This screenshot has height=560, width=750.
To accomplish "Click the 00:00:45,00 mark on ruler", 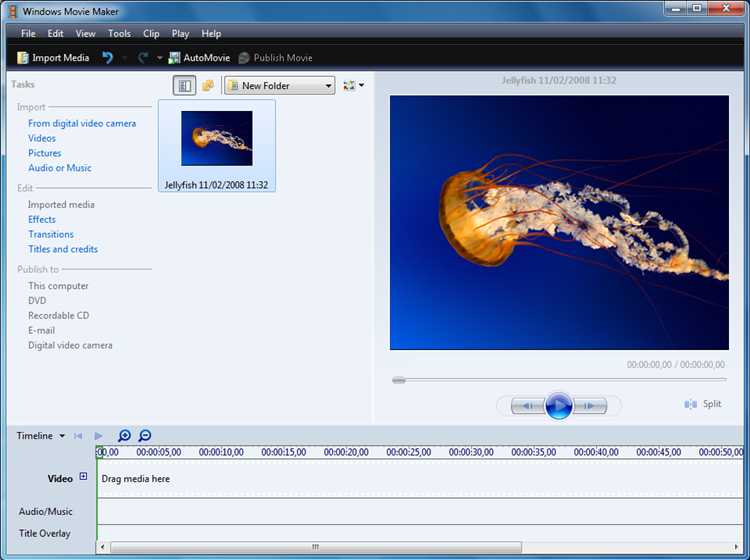I will (659, 452).
